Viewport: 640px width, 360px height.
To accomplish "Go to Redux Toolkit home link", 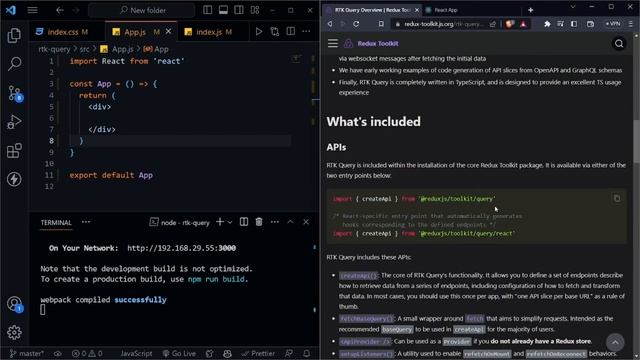I will [x=371, y=43].
